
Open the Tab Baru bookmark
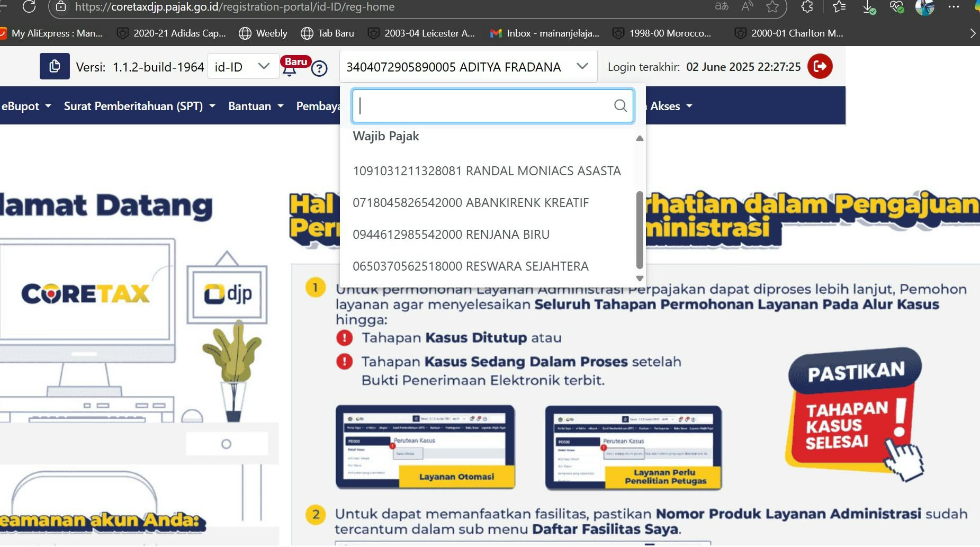pos(328,33)
